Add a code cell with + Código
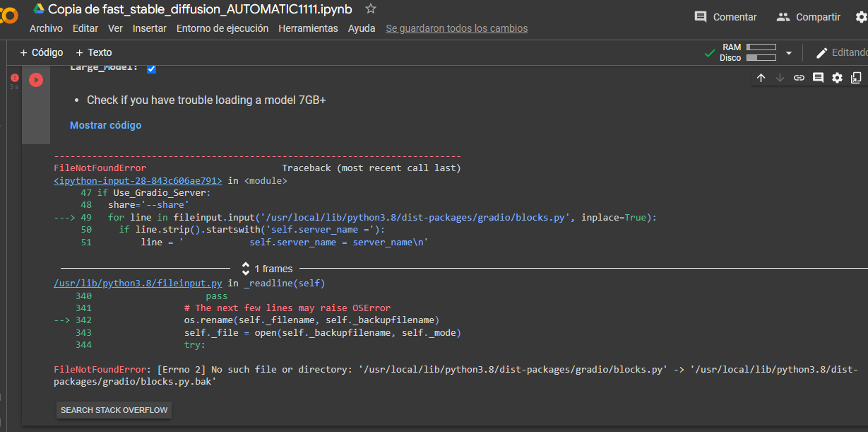Image resolution: width=868 pixels, height=432 pixels. coord(41,52)
